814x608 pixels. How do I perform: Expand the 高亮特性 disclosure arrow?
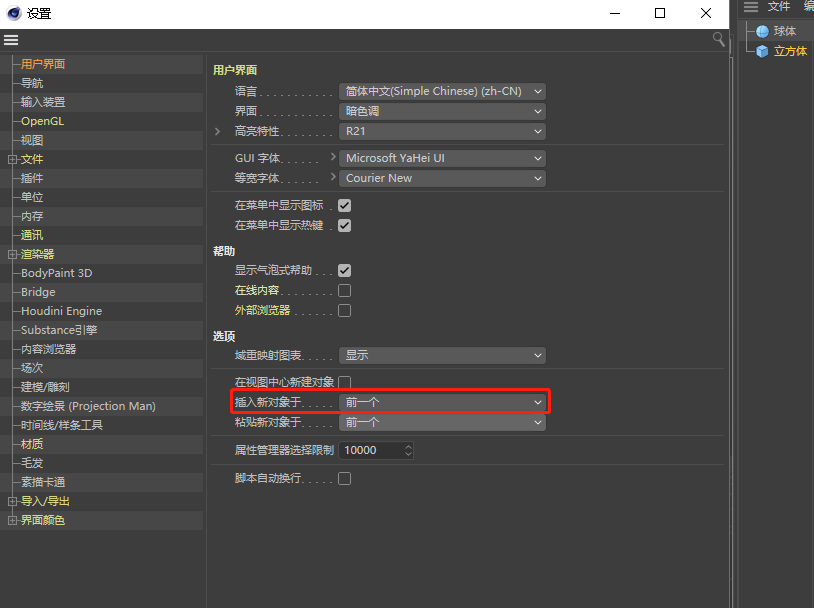coord(218,131)
